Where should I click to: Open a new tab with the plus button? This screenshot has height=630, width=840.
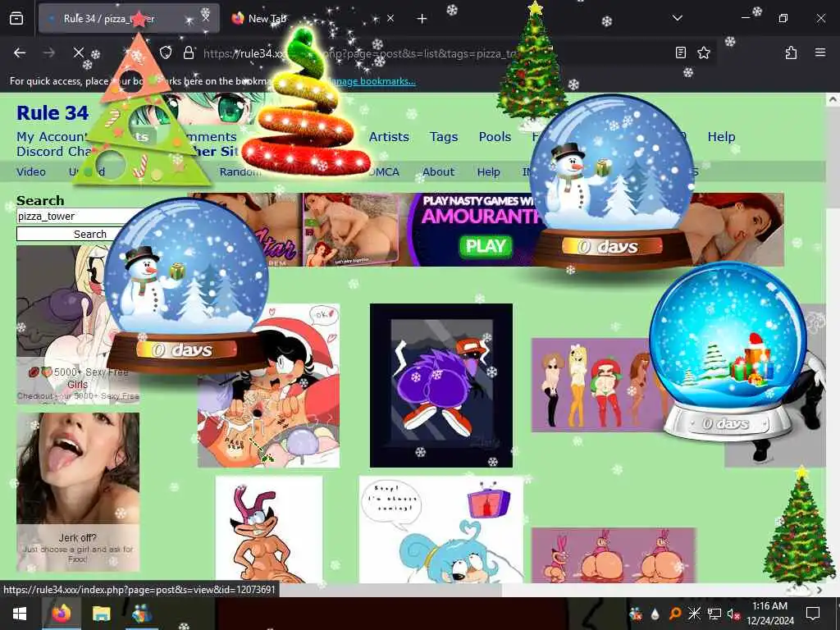(x=422, y=19)
